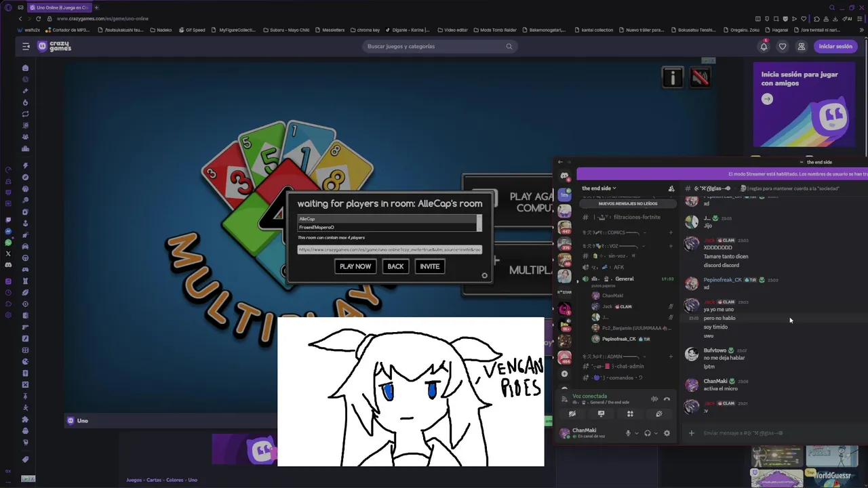The image size is (868, 488).
Task: Open the Colores breadcrumb link
Action: point(175,480)
